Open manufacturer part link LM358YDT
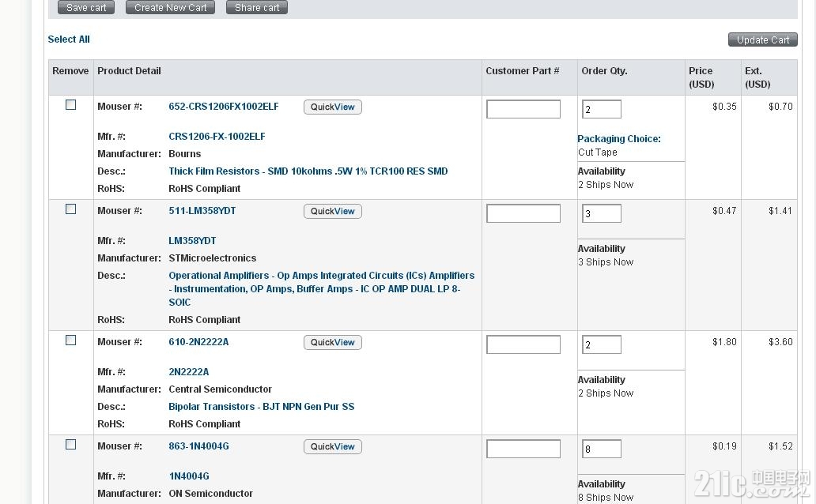This screenshot has width=816, height=504. pos(192,241)
